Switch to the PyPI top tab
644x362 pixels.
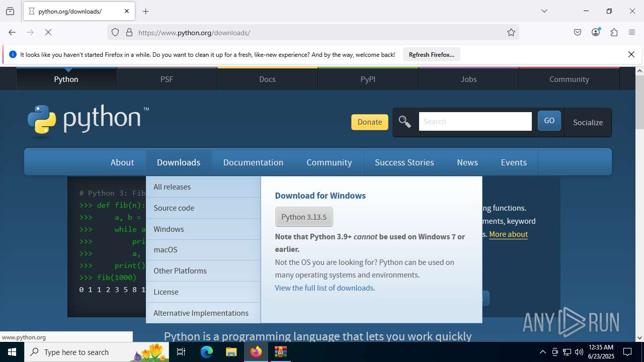368,79
